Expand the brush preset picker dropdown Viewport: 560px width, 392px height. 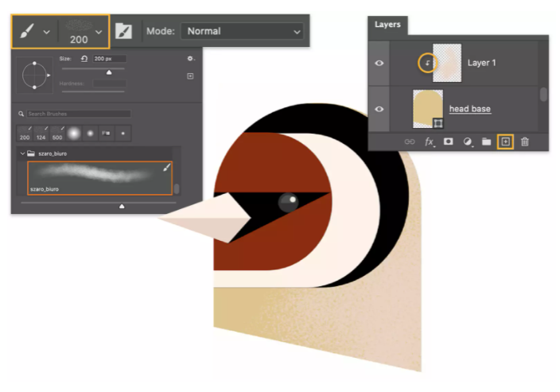pos(99,31)
